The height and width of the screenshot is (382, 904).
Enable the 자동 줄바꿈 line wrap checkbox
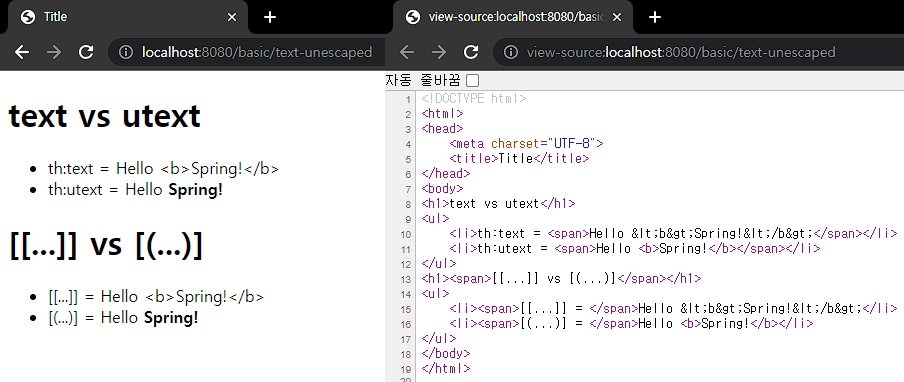pos(472,81)
